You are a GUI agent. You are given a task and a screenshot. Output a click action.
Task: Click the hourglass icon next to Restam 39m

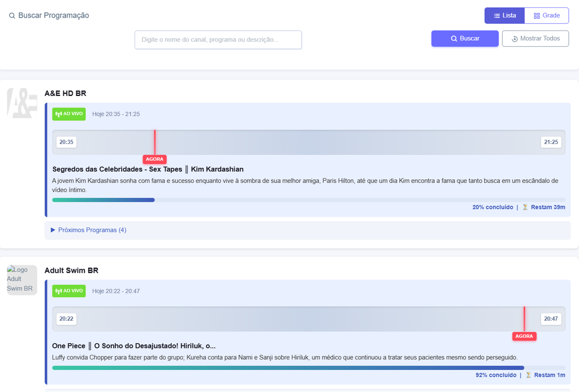(525, 207)
